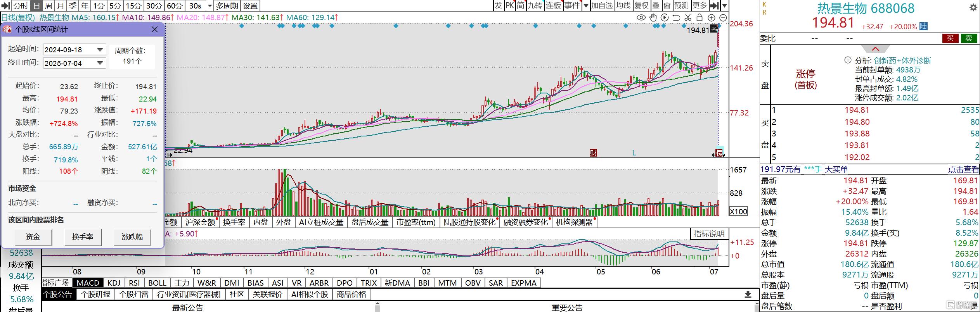Viewport: 980px width, 312px height.
Task: Click the K indicator letter by stock name
Action: coord(764,4)
